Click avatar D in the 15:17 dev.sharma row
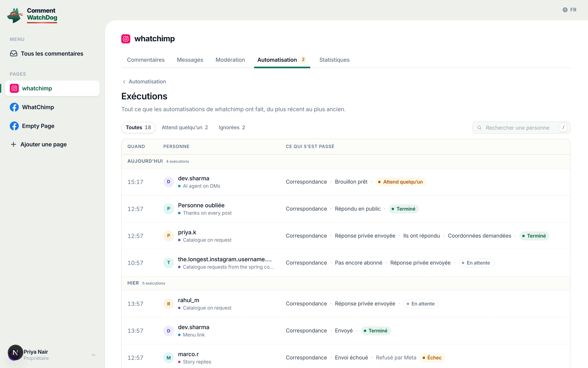 pyautogui.click(x=169, y=182)
